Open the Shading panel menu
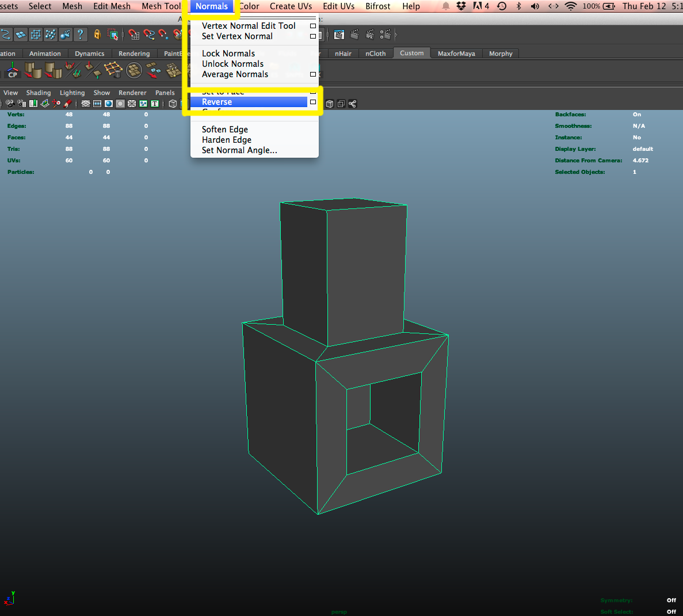The image size is (683, 616). (x=39, y=93)
